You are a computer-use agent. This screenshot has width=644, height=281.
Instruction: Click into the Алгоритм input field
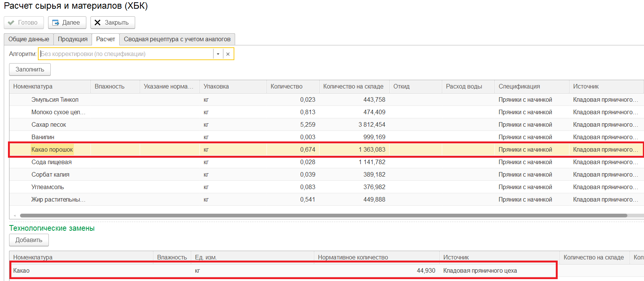pyautogui.click(x=126, y=54)
